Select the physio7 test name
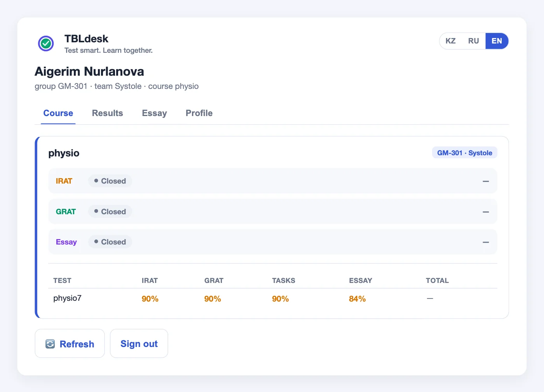544x392 pixels. (x=67, y=298)
